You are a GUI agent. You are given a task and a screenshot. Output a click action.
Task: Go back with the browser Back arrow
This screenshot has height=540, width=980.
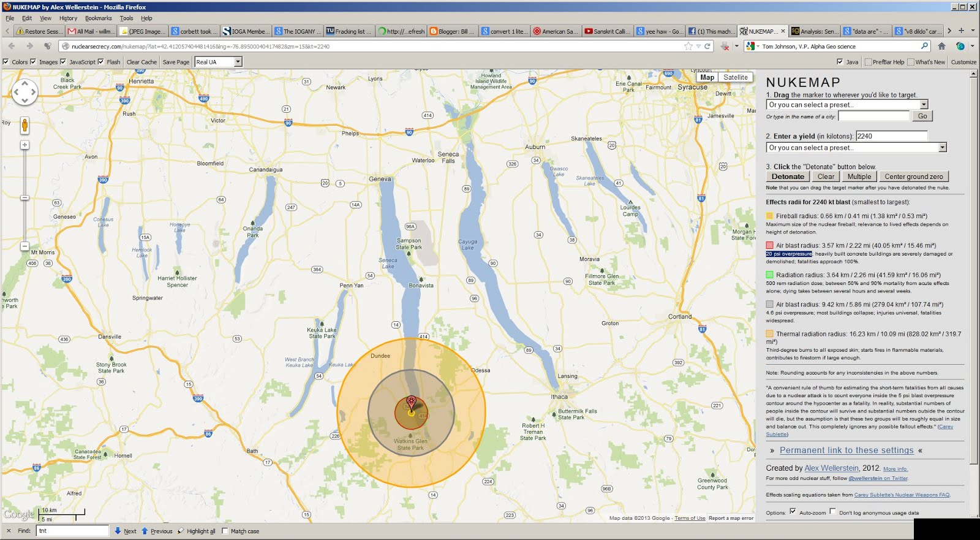[12, 46]
